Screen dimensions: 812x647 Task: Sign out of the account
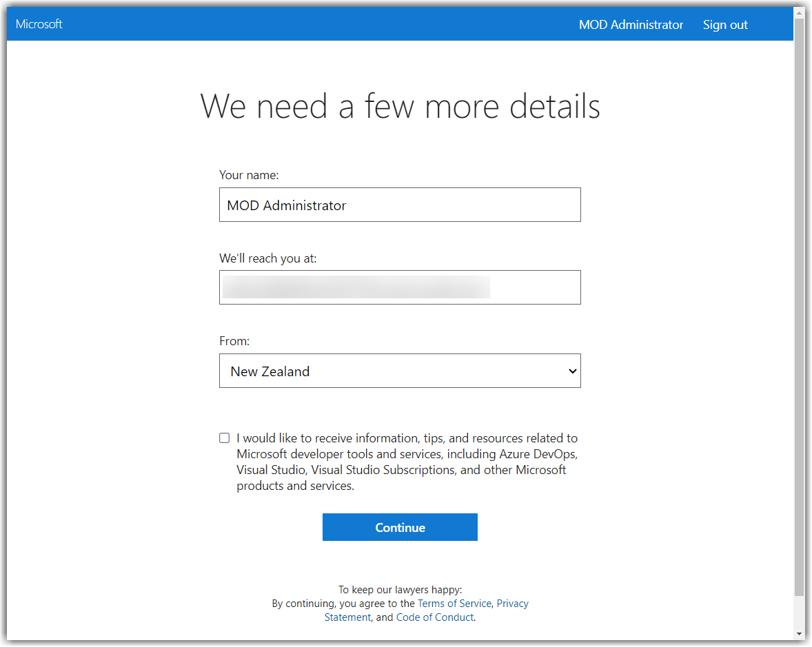point(725,24)
